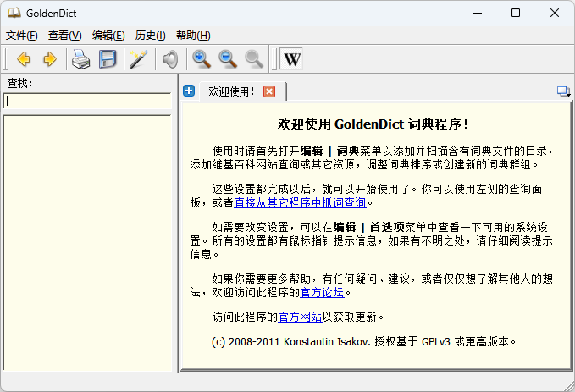The height and width of the screenshot is (392, 575).
Task: Open the 帮助(H) menu
Action: 193,36
